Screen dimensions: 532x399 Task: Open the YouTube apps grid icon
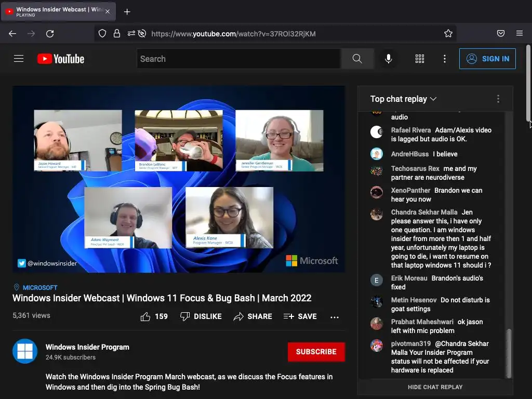pyautogui.click(x=420, y=59)
